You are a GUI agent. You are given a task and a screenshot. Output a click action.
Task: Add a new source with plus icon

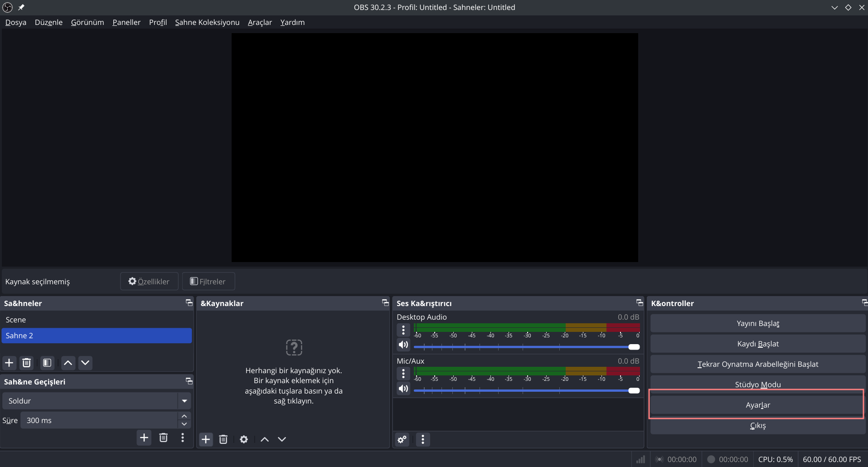206,439
